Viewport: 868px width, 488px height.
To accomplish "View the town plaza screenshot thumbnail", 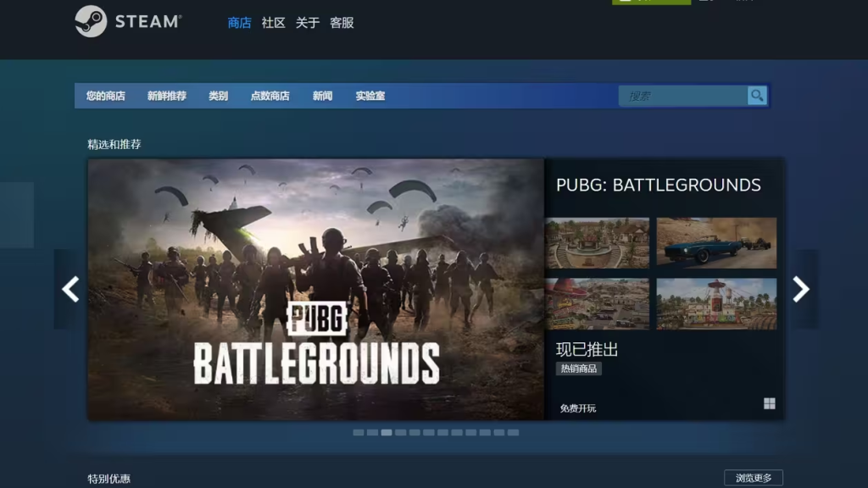I will pyautogui.click(x=598, y=243).
